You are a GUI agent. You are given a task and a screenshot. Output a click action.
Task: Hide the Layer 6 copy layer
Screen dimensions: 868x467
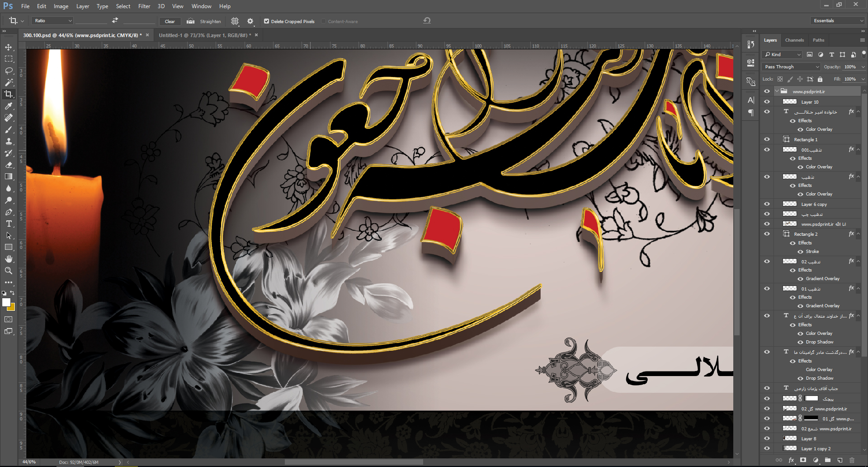coord(767,204)
